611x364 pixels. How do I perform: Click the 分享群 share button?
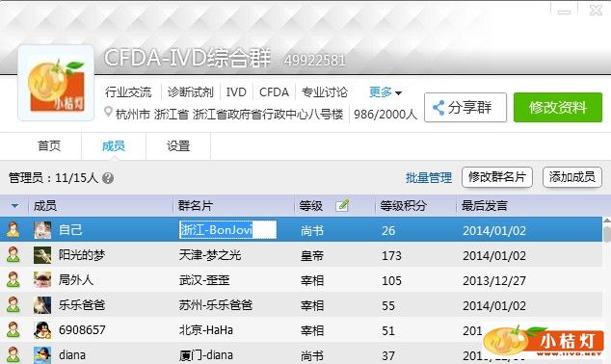click(465, 107)
